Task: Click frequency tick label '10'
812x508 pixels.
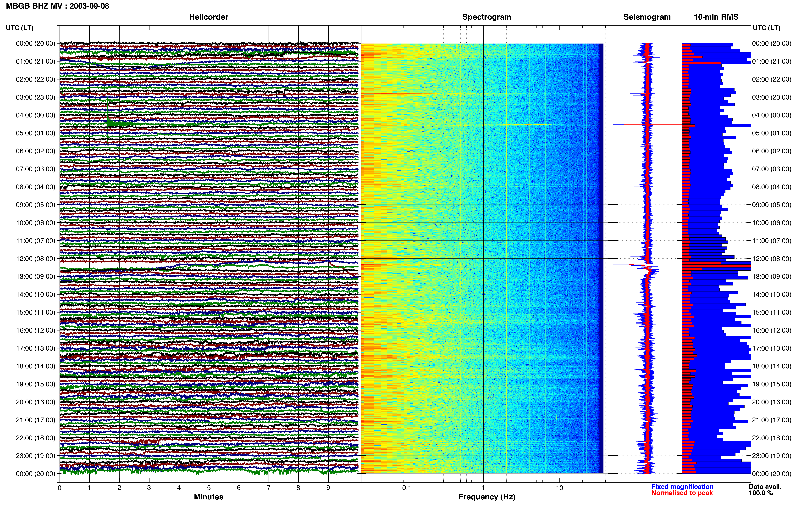Action: point(559,488)
